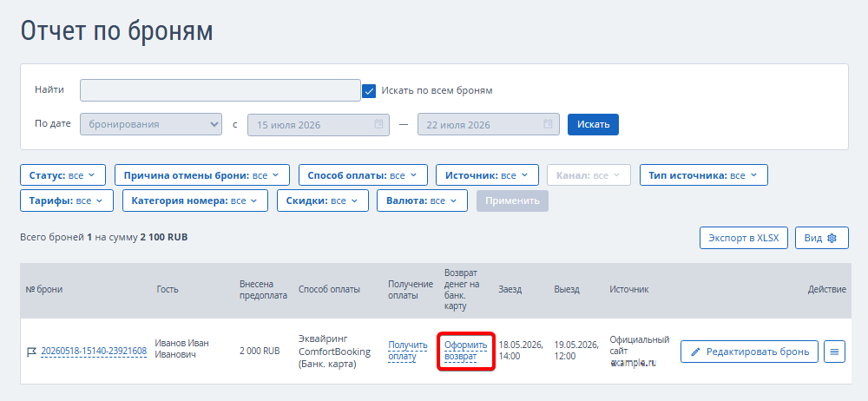Click the flag icon beside booking number
Screen dimensions: 868x401
tap(31, 352)
